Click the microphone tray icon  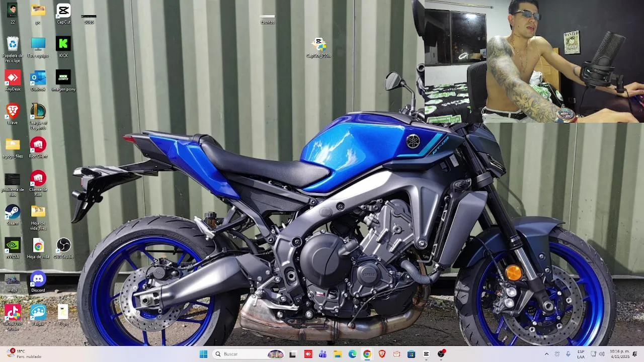[568, 354]
